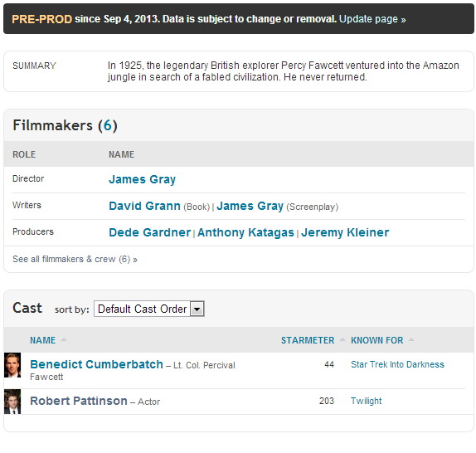Sort cast by the NAME column header

pyautogui.click(x=43, y=340)
